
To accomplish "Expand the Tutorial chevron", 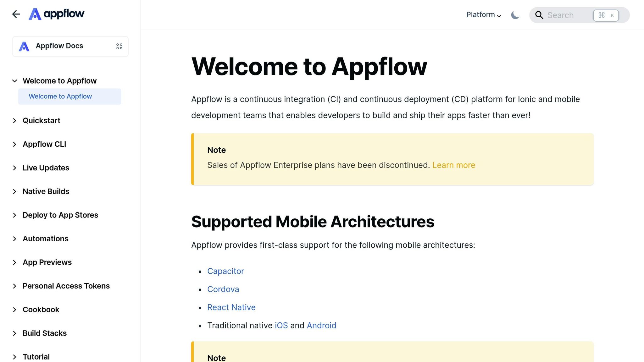I will click(14, 357).
